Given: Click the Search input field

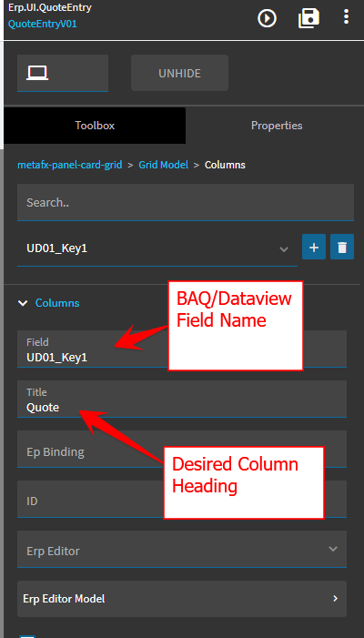Looking at the screenshot, I should (186, 202).
